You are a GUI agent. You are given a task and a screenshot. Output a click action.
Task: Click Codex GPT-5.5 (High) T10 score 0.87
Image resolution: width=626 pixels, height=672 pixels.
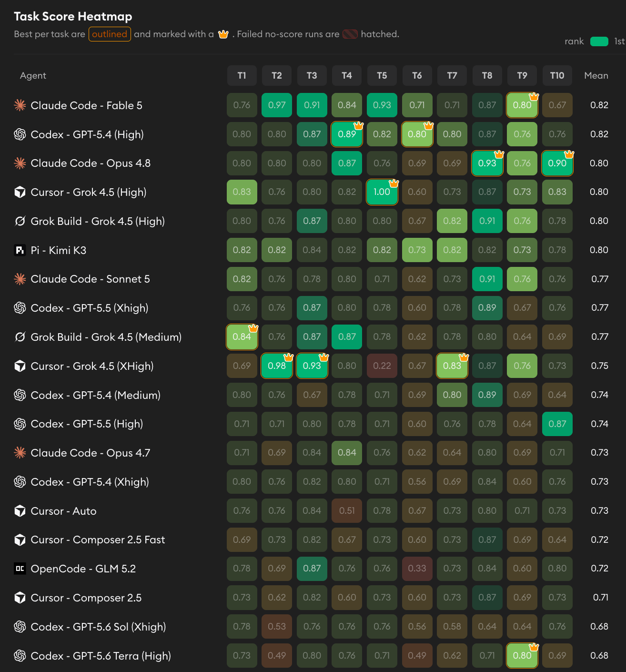click(557, 424)
